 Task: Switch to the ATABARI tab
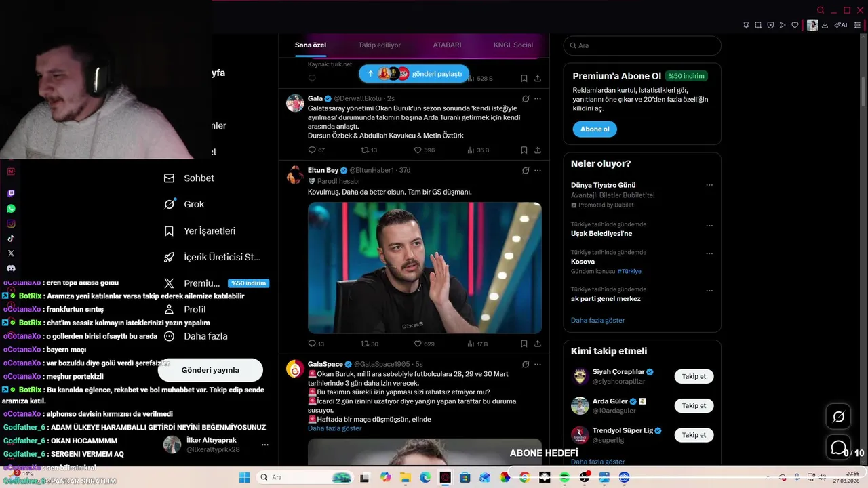447,45
